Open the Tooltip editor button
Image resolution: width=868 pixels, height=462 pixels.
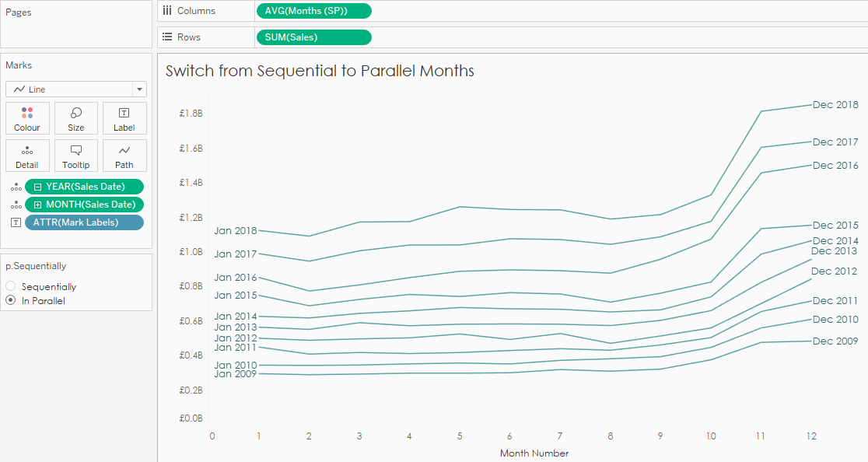(76, 156)
